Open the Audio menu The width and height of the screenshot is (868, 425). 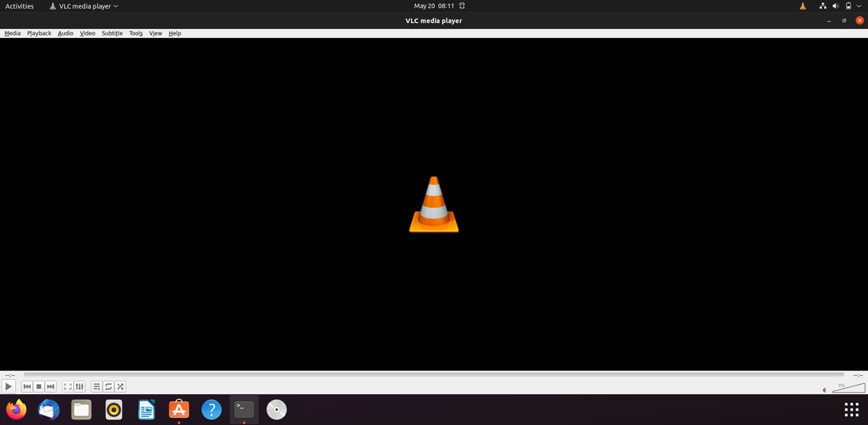coord(65,33)
